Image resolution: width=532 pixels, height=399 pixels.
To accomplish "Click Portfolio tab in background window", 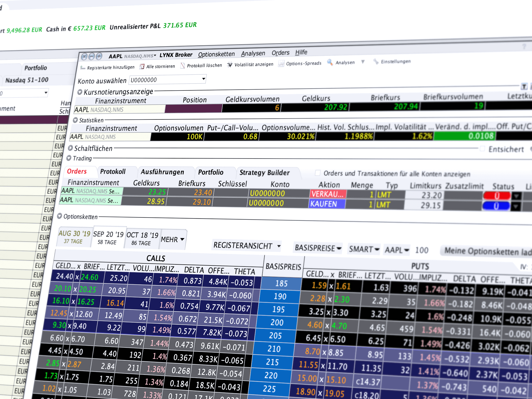I will [x=36, y=68].
